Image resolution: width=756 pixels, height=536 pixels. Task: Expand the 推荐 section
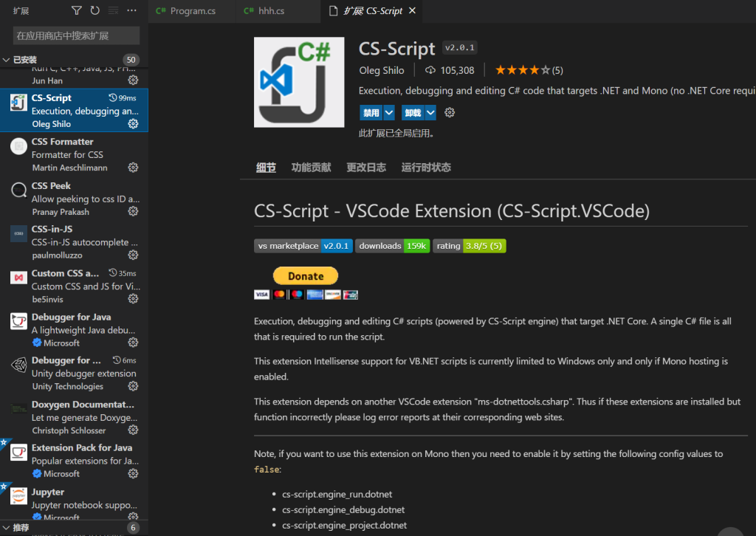[7, 528]
